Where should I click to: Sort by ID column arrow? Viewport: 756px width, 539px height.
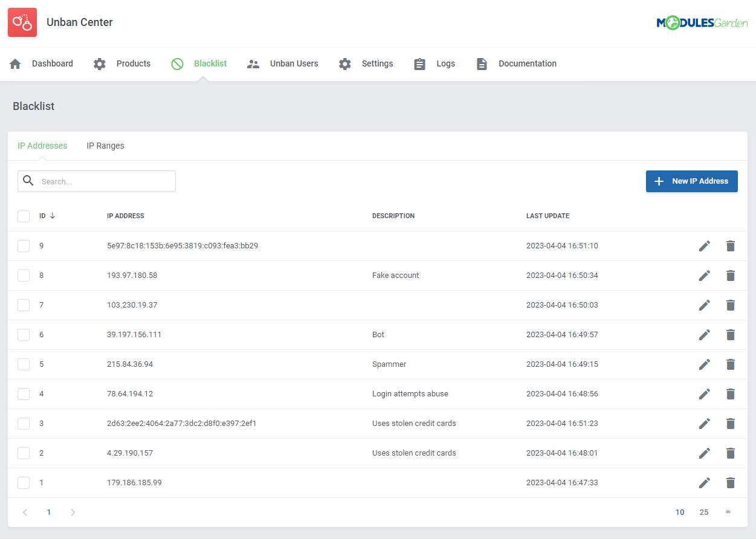[53, 216]
